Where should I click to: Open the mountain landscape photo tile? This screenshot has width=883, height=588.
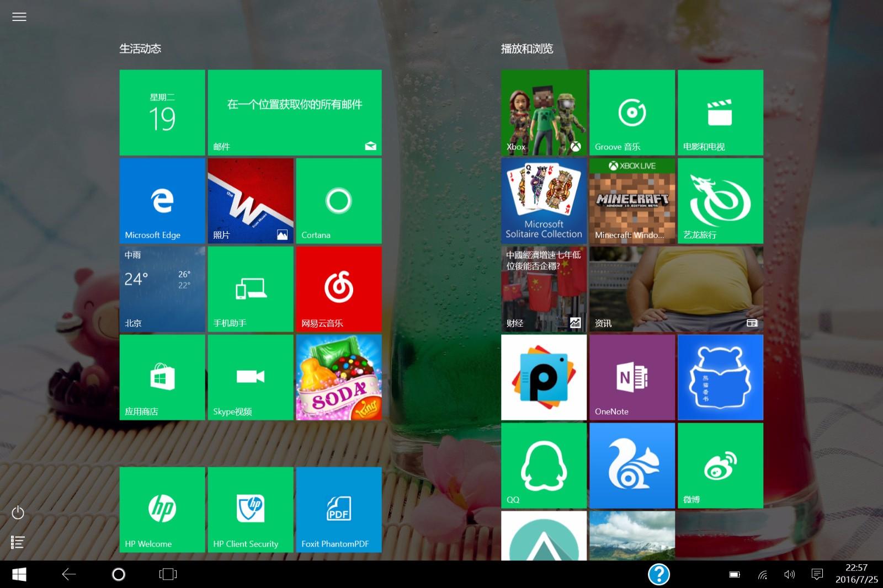[x=632, y=536]
